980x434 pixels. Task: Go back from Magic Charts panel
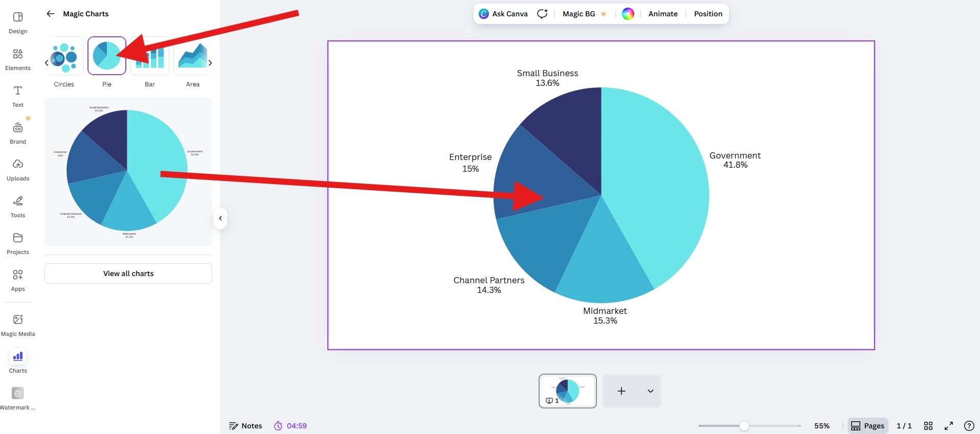click(x=51, y=14)
